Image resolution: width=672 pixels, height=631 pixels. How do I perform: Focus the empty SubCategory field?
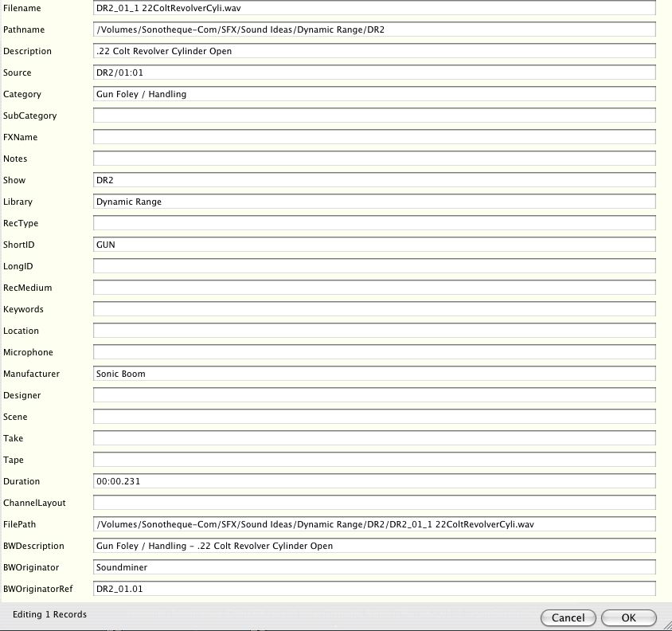pyautogui.click(x=374, y=116)
